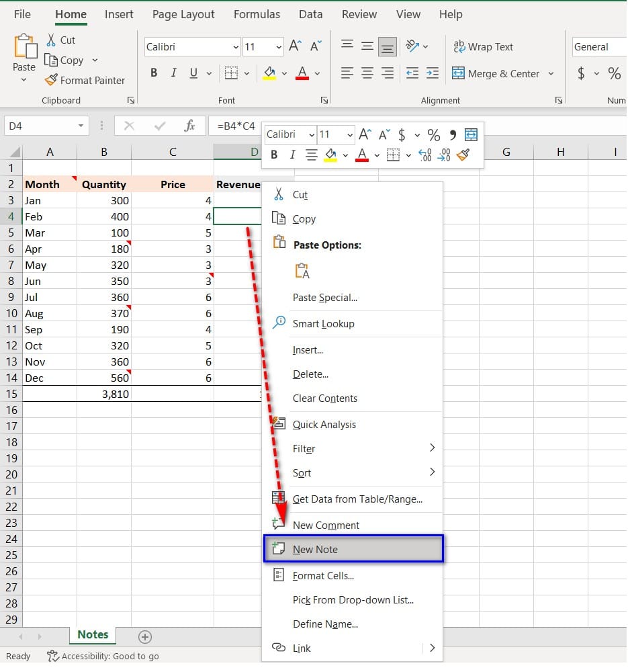Open the Formulas ribbon tab
Screen dimensions: 628x672
[x=257, y=14]
